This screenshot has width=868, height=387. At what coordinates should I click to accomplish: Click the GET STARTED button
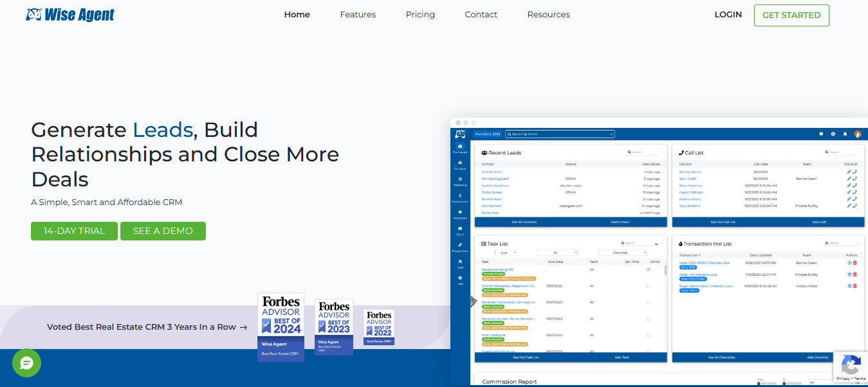click(x=791, y=15)
